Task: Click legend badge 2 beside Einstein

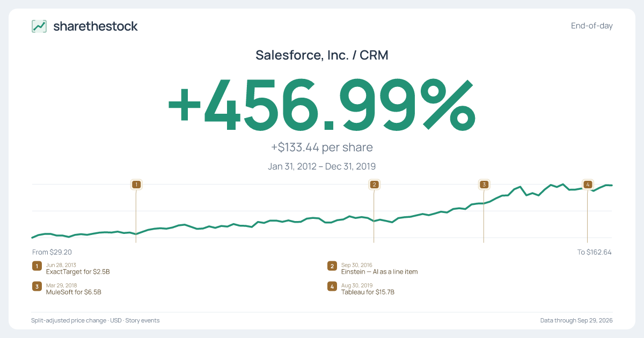Action: (x=332, y=266)
